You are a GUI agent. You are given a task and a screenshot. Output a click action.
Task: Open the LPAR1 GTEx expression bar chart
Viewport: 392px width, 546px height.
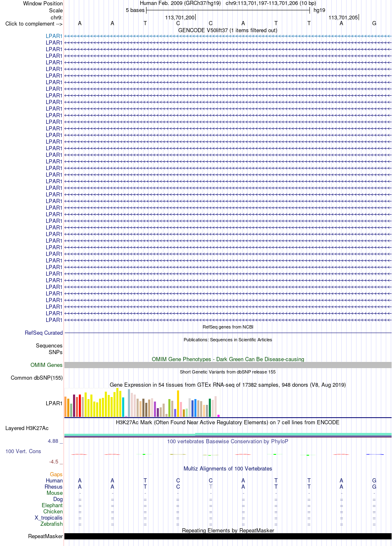pos(142,403)
